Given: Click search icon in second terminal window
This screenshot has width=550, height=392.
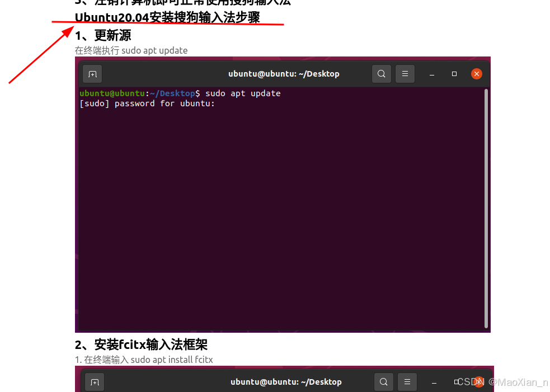Looking at the screenshot, I should point(383,382).
